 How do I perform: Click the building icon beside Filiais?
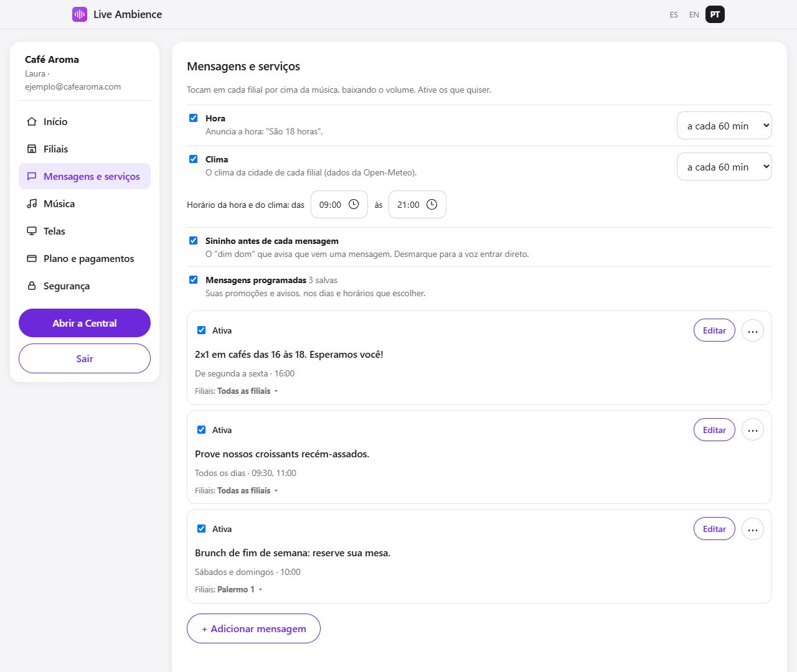tap(32, 149)
